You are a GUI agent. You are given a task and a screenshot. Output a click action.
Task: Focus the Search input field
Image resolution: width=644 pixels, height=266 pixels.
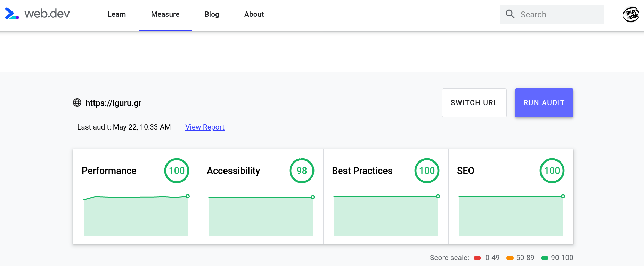coord(552,14)
